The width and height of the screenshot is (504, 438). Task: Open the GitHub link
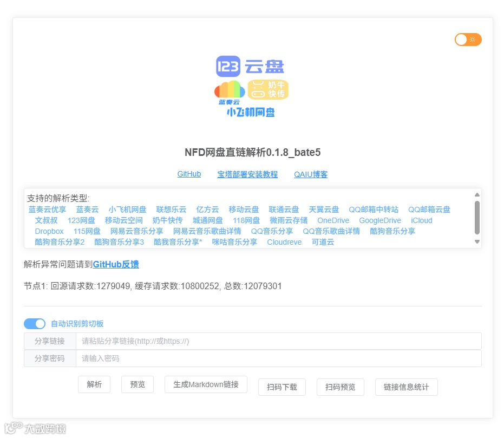[189, 174]
